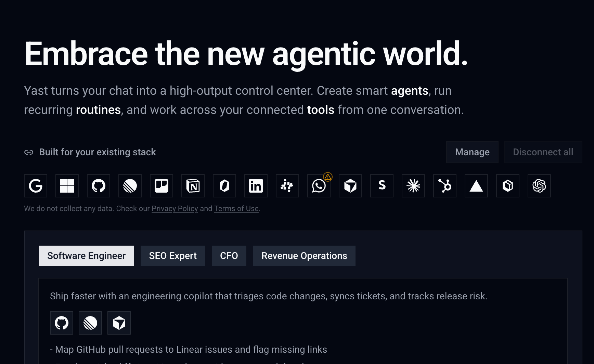Open the Slack integration icon
594x364 pixels.
click(x=287, y=186)
